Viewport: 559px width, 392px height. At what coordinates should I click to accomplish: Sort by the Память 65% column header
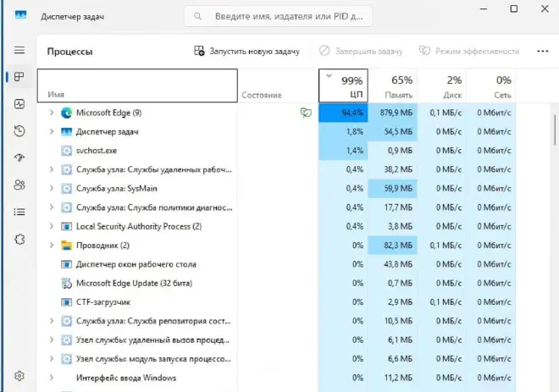(392, 86)
